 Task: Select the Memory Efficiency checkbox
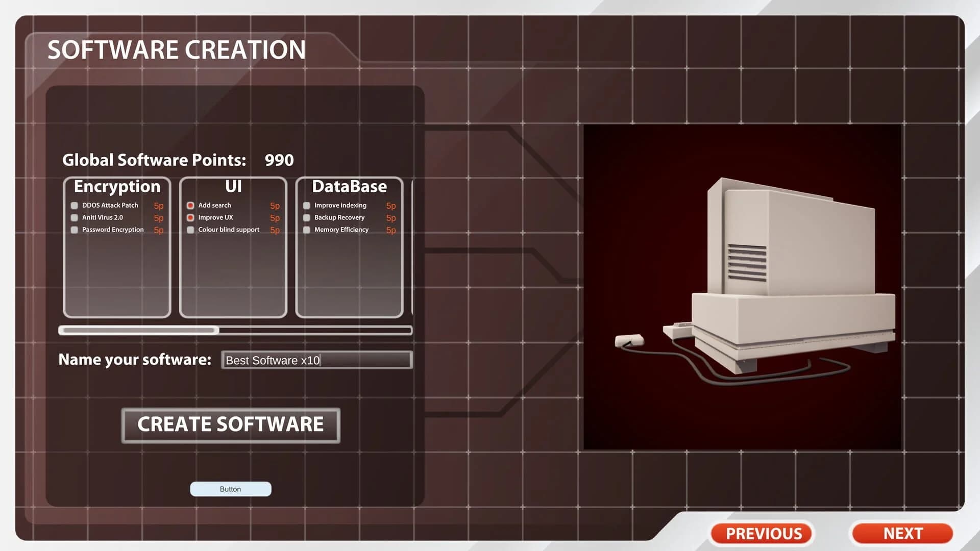click(x=307, y=230)
